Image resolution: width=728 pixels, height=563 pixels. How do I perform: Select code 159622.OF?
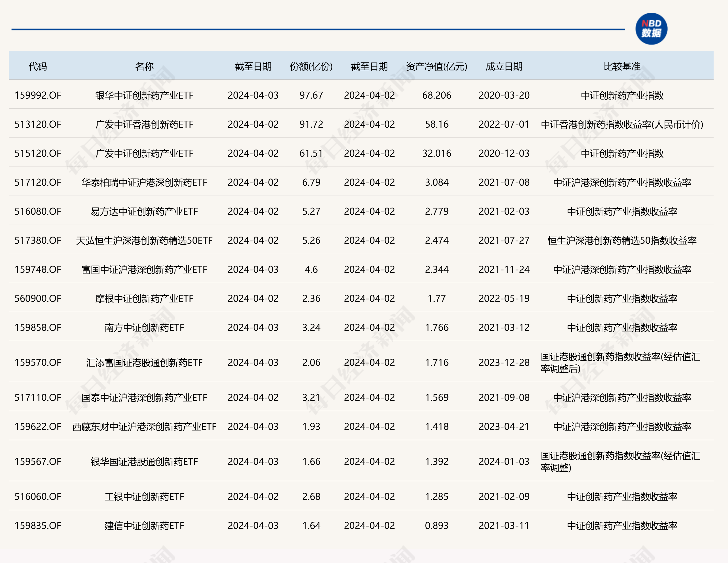tap(38, 427)
